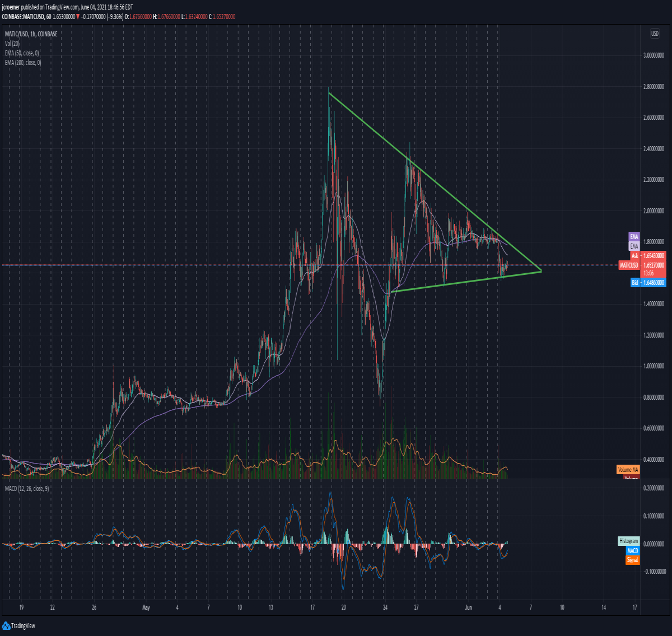Click the 1.40000000 price axis value
The image size is (672, 636).
pyautogui.click(x=654, y=304)
